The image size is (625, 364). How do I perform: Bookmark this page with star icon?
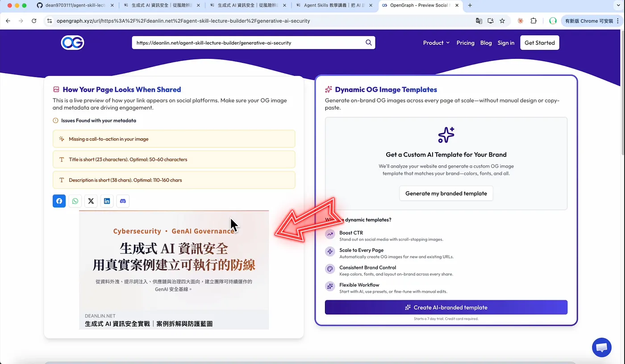pyautogui.click(x=502, y=21)
